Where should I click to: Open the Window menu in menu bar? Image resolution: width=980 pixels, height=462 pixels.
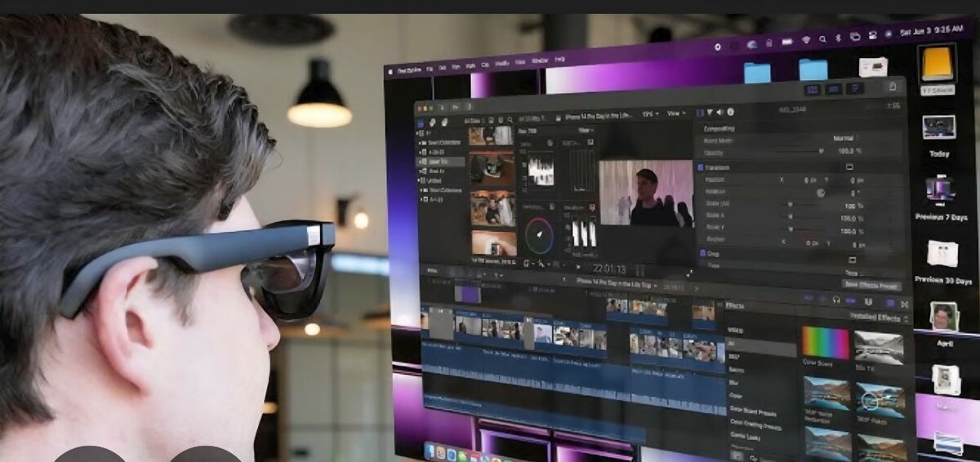coord(540,60)
